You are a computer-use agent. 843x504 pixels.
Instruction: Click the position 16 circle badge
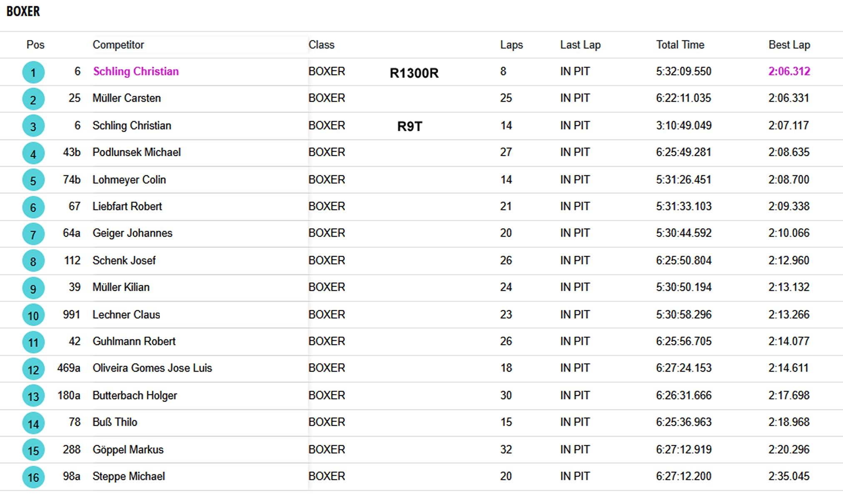(x=33, y=477)
